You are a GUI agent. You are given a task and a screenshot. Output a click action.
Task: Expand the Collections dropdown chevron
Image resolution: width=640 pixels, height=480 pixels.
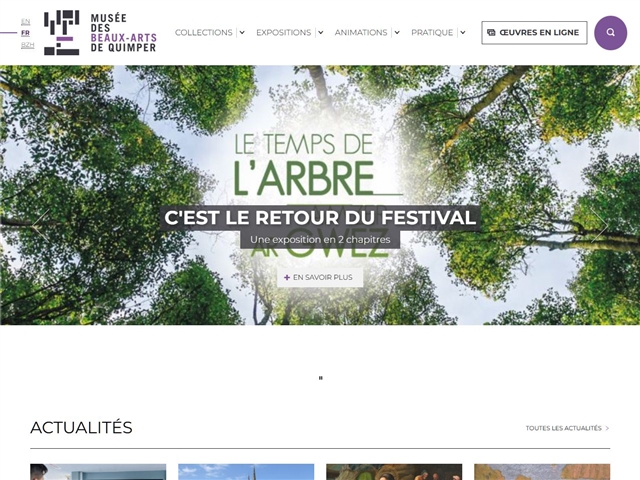[242, 33]
